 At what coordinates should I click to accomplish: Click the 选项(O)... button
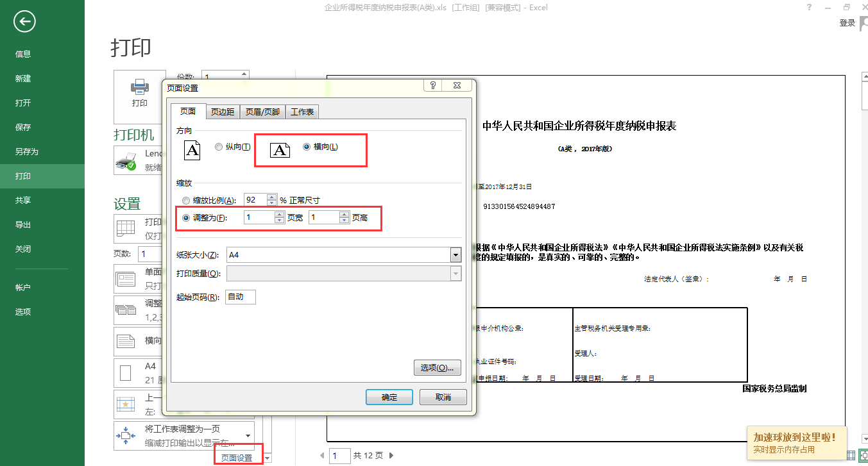click(x=438, y=368)
